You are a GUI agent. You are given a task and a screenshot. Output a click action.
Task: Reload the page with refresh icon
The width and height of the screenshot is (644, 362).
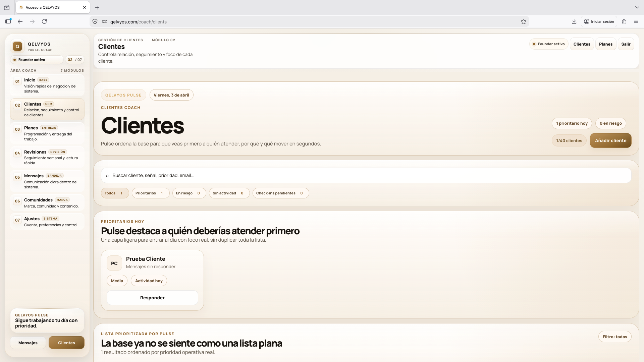(x=44, y=21)
